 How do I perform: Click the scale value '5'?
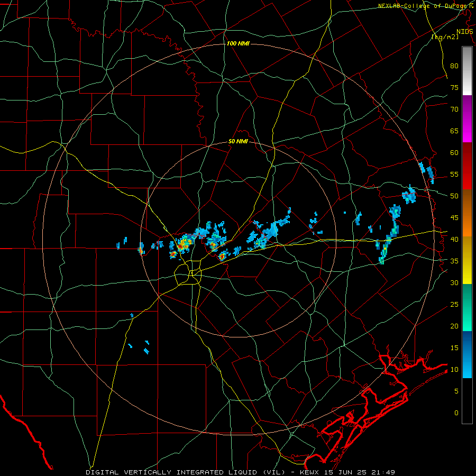(x=456, y=391)
